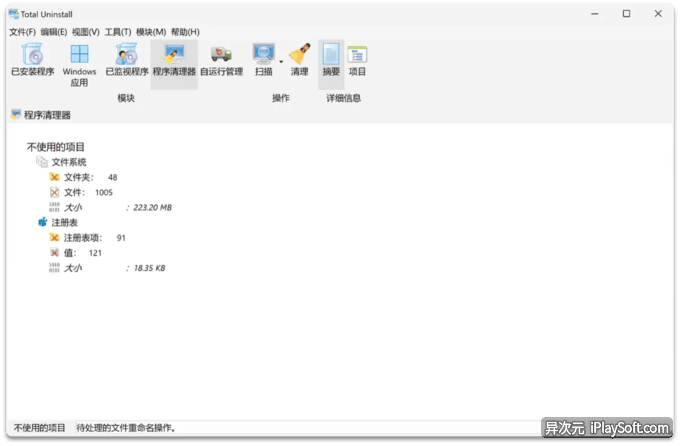Switch to 已监视程序 module

[x=127, y=60]
